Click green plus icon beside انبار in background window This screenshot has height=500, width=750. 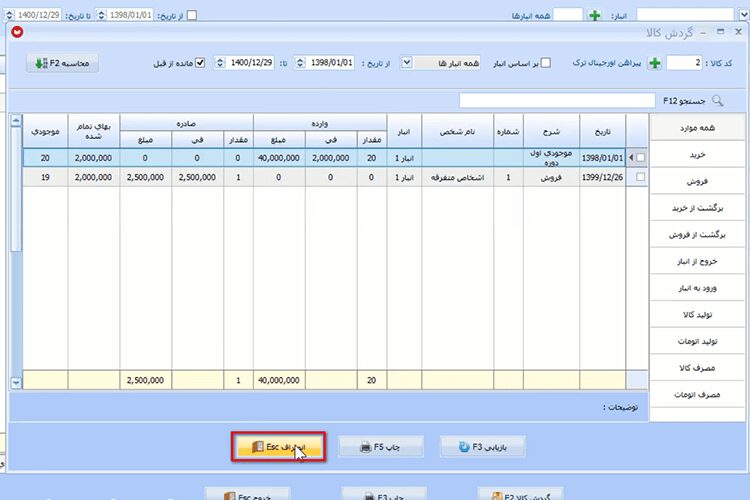pos(595,15)
